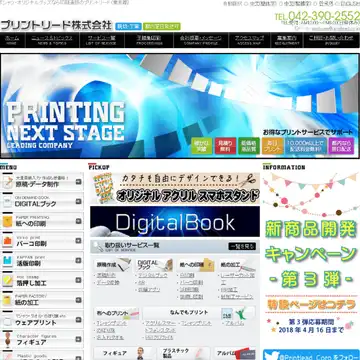Screen dimensions: 360x360
Task: Open 募集案内 RECRUITMENT menu item
Action: pos(286,40)
